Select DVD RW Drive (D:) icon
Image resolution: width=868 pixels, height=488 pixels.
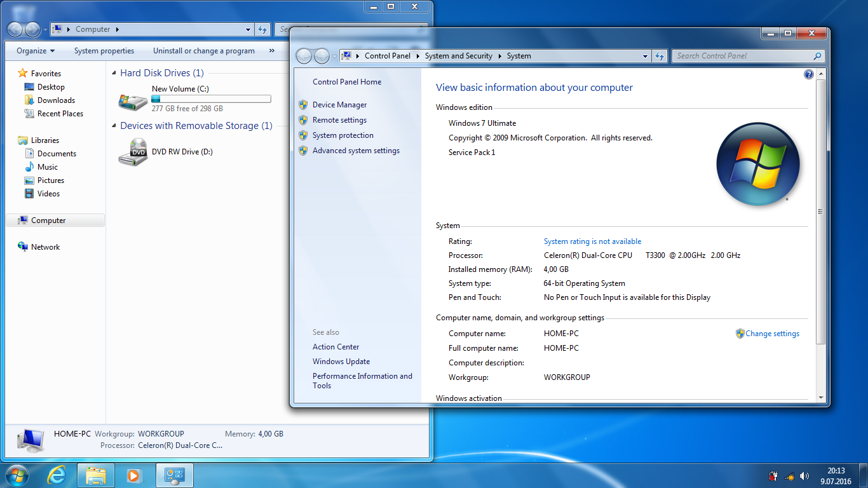click(x=133, y=152)
